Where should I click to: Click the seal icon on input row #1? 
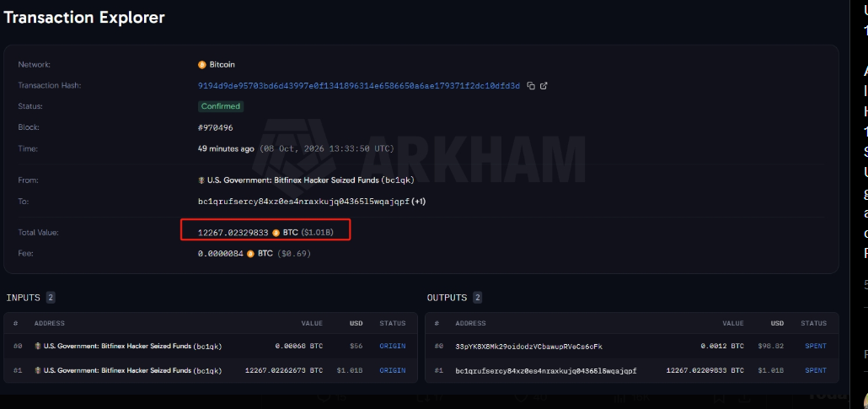(x=38, y=370)
